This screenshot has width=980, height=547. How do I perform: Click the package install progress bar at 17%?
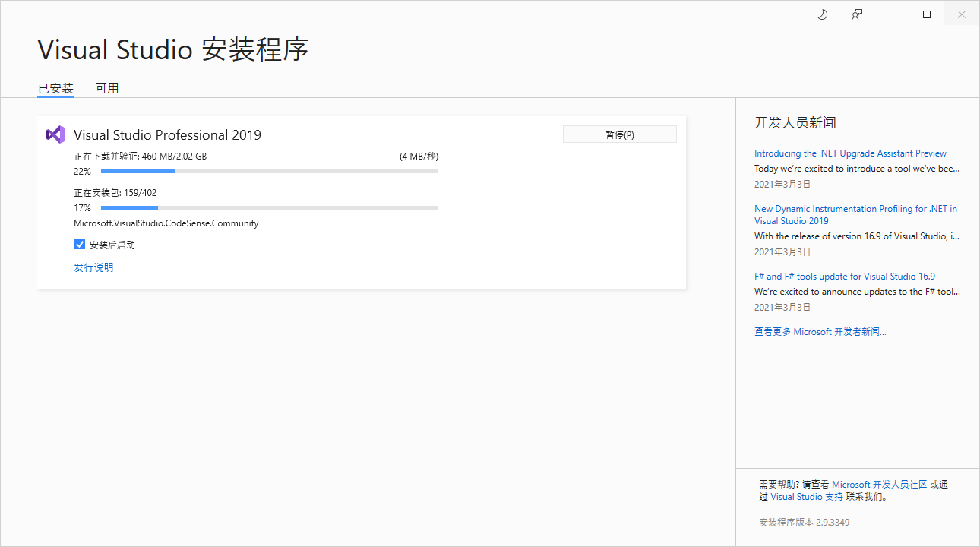click(270, 208)
